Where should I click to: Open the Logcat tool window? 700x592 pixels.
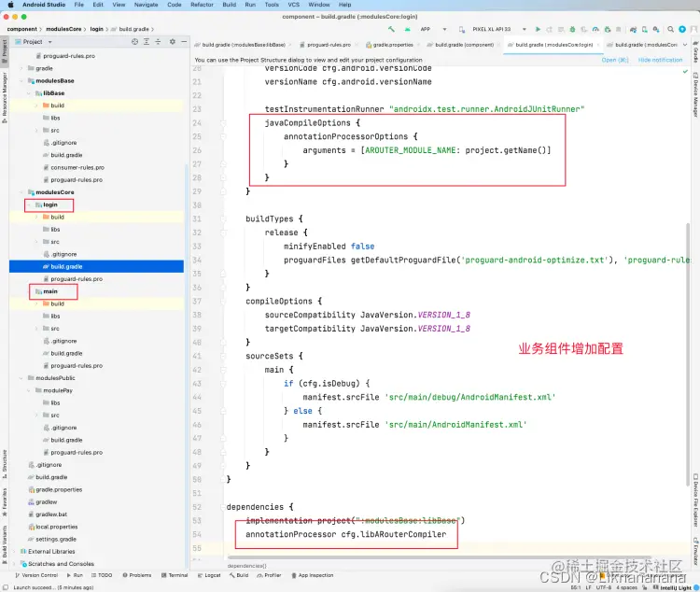[209, 575]
